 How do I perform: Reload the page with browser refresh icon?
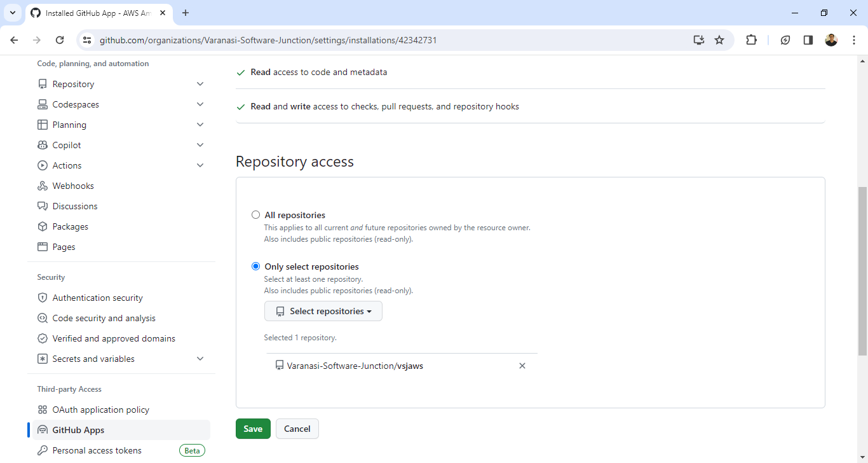[x=60, y=40]
